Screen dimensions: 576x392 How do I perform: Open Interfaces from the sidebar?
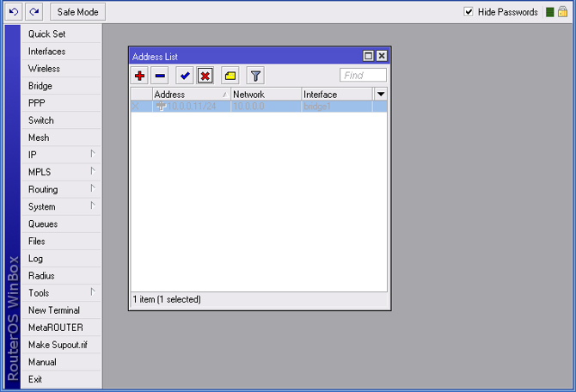(46, 52)
